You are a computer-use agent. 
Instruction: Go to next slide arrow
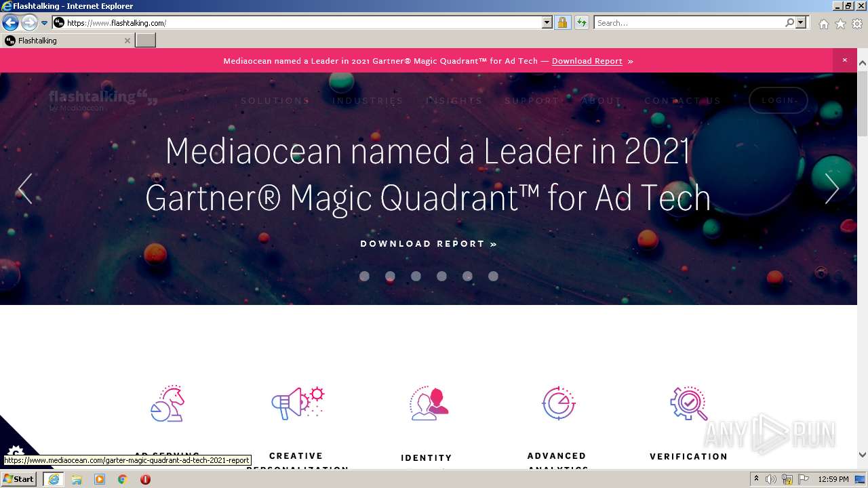tap(832, 188)
